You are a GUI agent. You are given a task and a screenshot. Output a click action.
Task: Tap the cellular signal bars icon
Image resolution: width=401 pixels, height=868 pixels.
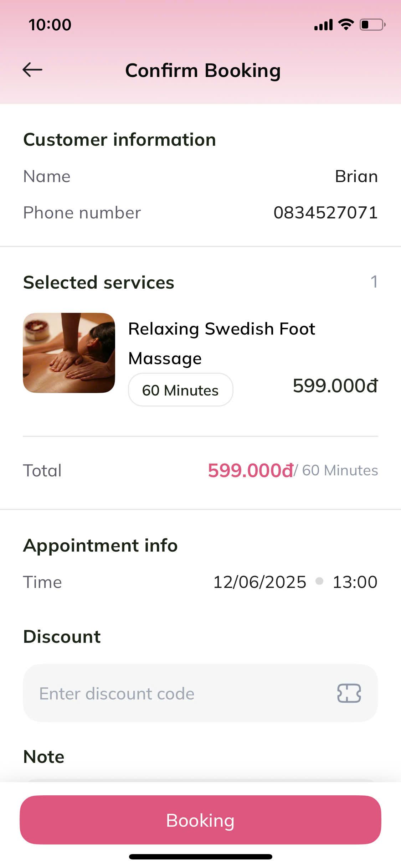[x=323, y=25]
